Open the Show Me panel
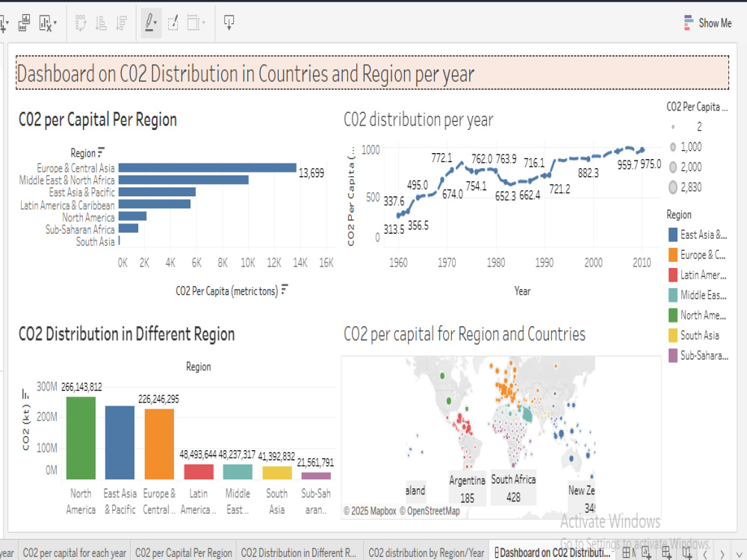This screenshot has width=747, height=560. coord(708,23)
